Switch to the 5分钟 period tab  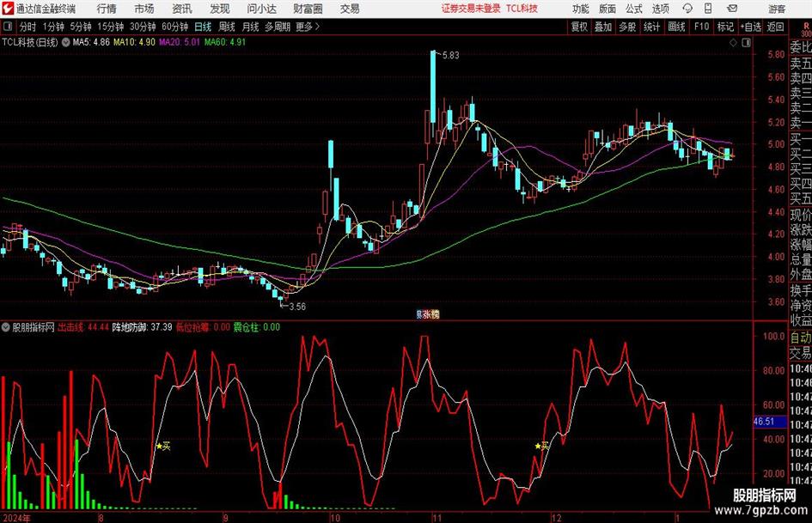[81, 27]
